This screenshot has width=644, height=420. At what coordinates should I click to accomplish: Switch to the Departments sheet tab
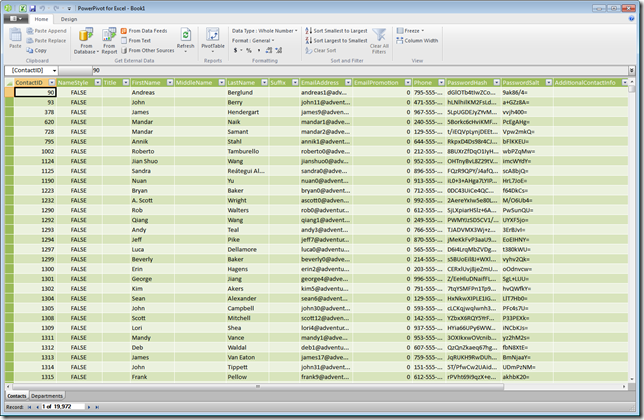47,396
